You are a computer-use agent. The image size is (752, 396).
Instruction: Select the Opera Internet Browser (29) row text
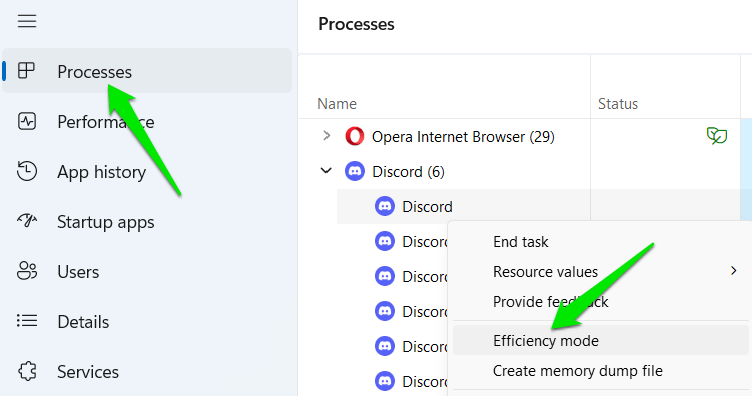[463, 137]
